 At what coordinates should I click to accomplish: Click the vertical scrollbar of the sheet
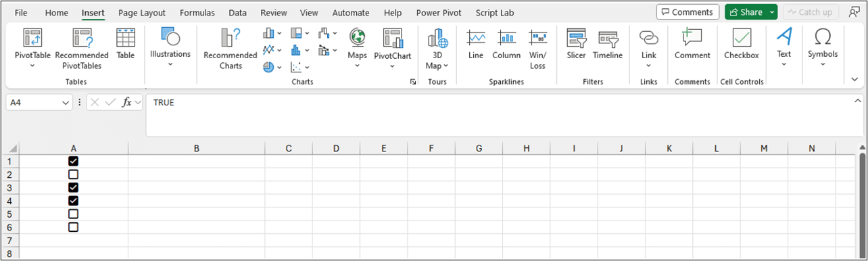[x=863, y=203]
